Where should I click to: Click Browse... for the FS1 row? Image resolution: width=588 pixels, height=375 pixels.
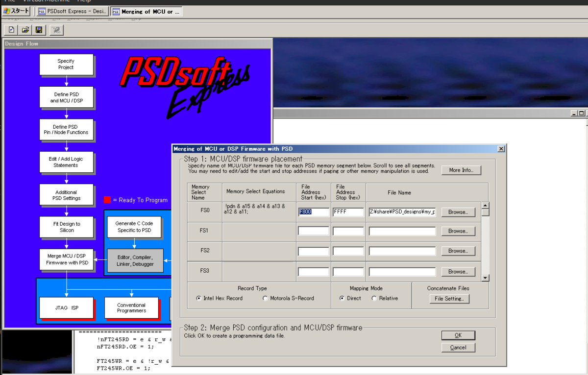pyautogui.click(x=459, y=231)
